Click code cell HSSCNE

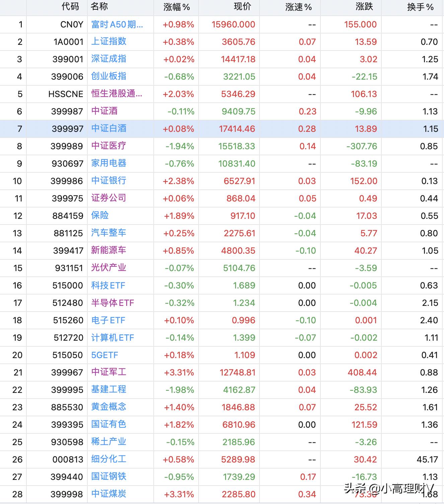[x=66, y=94]
